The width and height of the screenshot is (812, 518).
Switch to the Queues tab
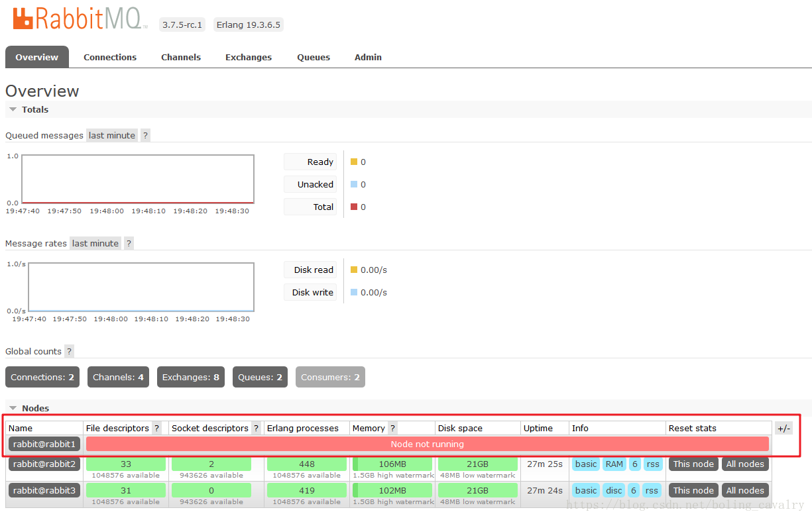coord(314,57)
